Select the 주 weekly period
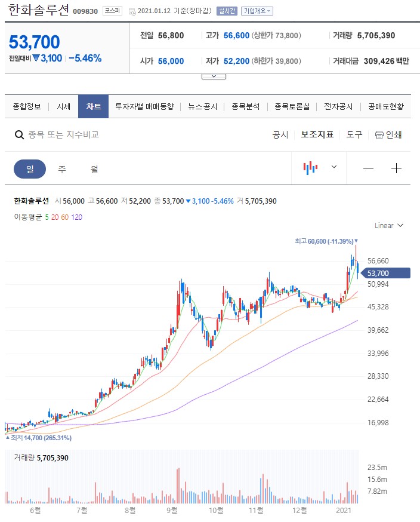Image resolution: width=420 pixels, height=522 pixels. click(62, 169)
